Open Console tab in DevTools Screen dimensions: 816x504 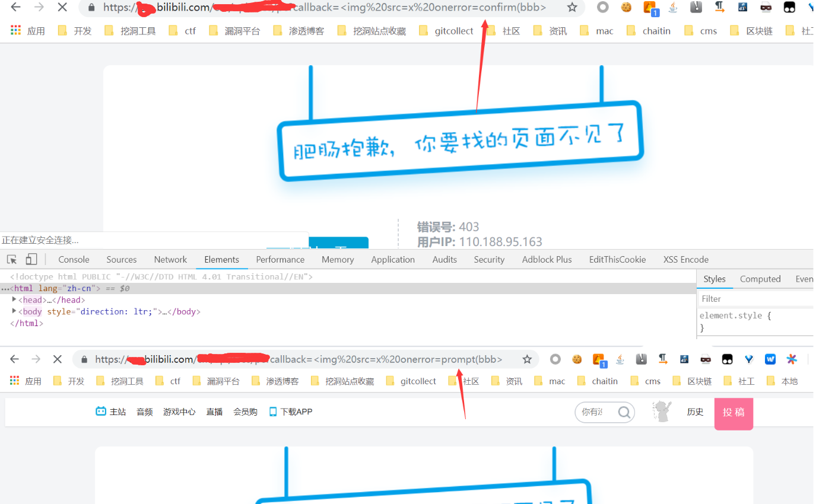point(74,259)
